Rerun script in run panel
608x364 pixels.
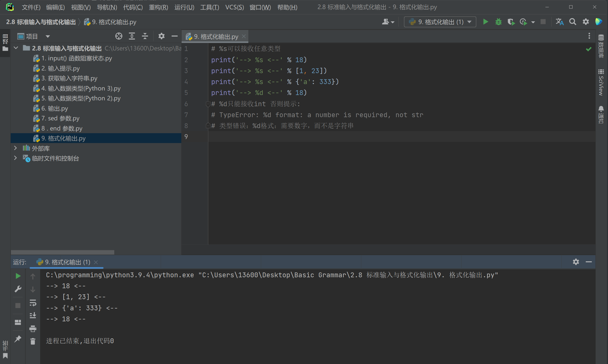[x=18, y=276]
